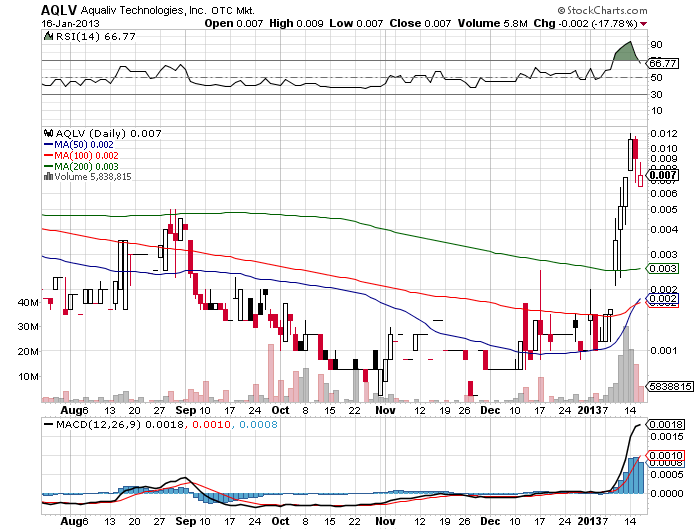Viewport: 700px width, 530px height.
Task: Click the black line marker before MACD(12,26,9)
Action: (48, 424)
